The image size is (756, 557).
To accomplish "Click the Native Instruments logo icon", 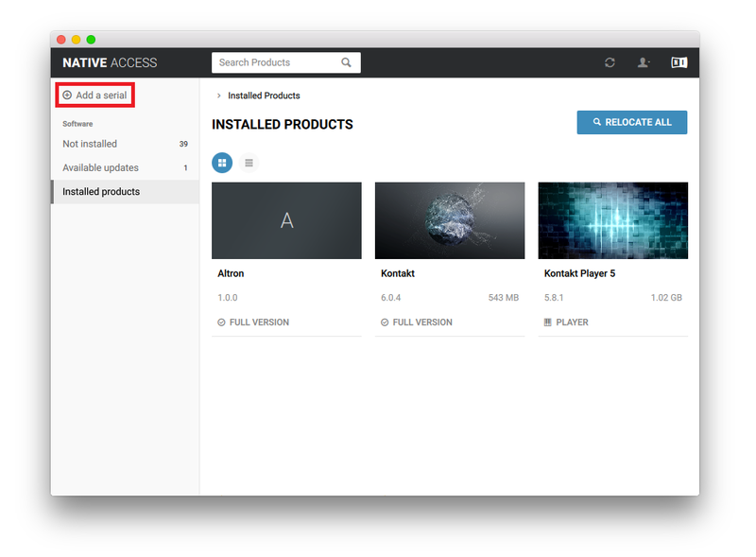I will pyautogui.click(x=679, y=62).
